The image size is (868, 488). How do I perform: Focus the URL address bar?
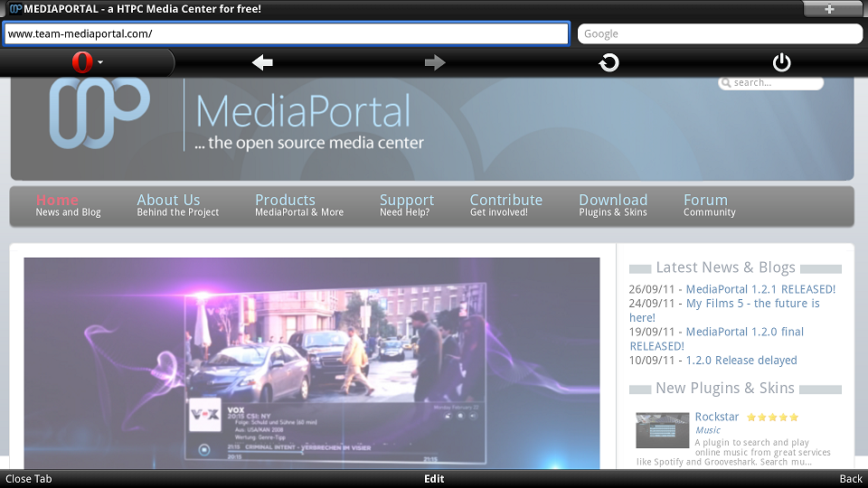click(287, 33)
